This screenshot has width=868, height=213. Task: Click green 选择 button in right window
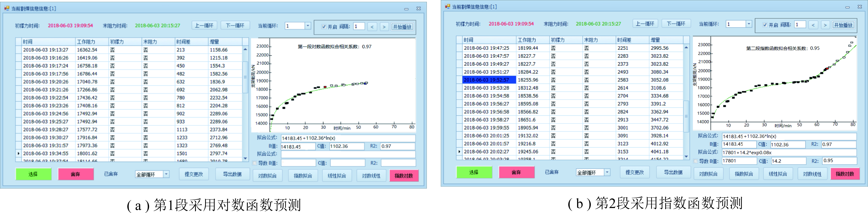tap(474, 172)
